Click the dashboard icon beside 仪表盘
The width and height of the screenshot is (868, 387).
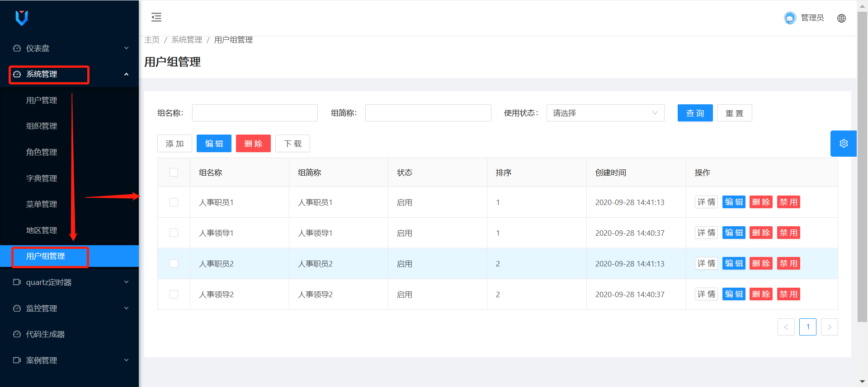click(x=17, y=48)
